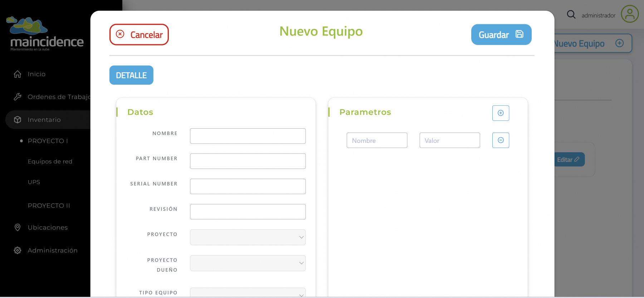The image size is (644, 298).
Task: Click the Administración gear icon
Action: [18, 250]
